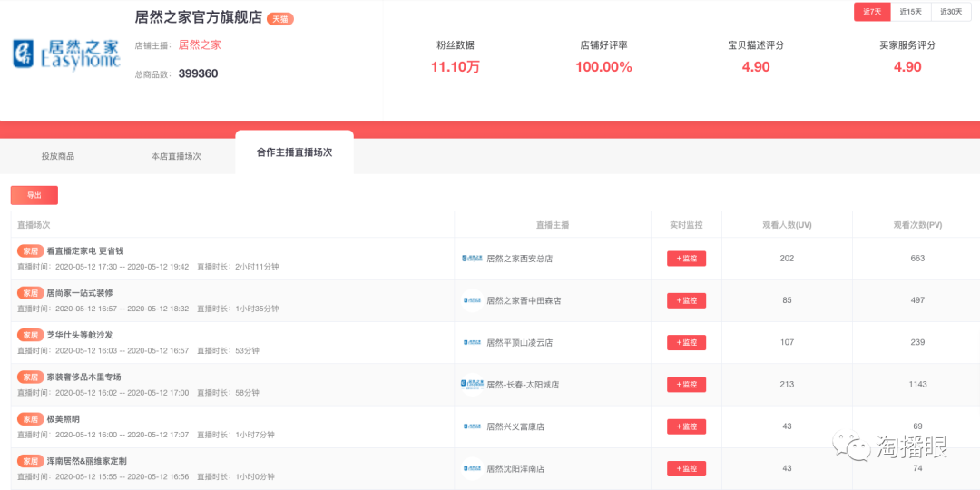This screenshot has width=980, height=490.
Task: Click avatar icon of 居然平顶山凌云店
Action: coord(472,342)
